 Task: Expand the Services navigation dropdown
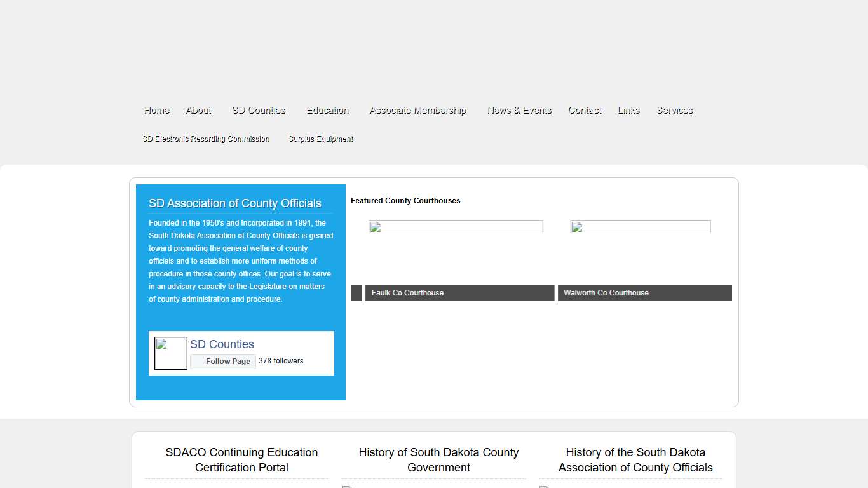point(674,110)
